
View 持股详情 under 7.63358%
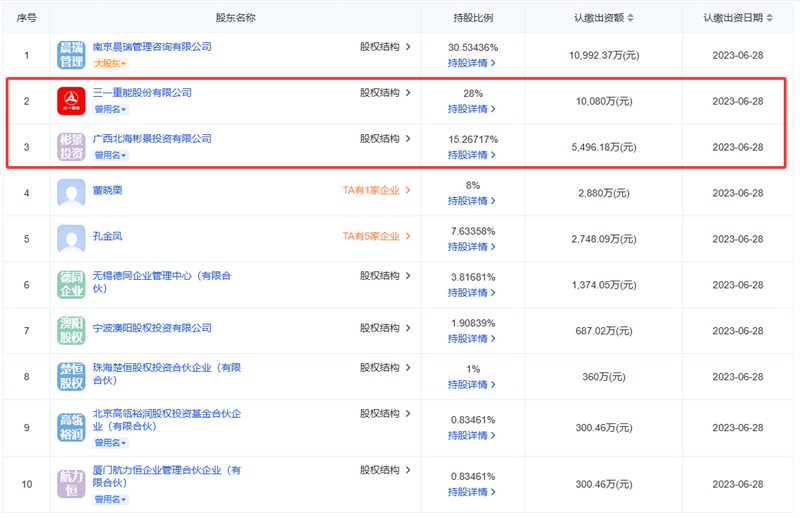click(x=472, y=247)
